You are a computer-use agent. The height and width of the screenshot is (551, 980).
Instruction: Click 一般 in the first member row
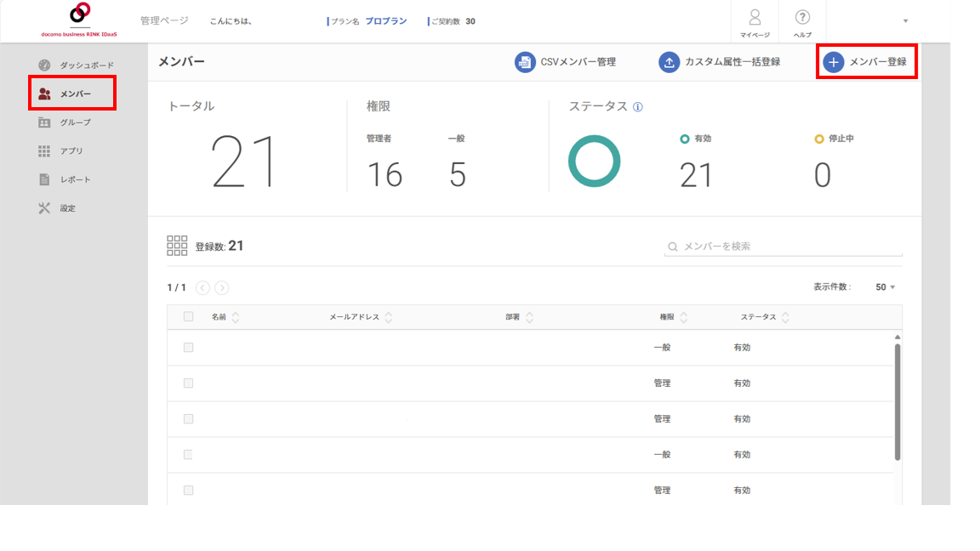point(662,347)
